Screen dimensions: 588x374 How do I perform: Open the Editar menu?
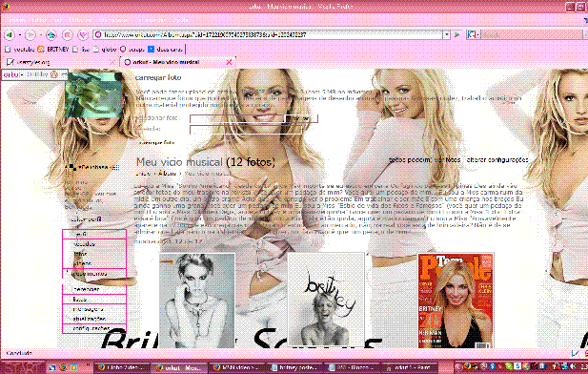[x=39, y=20]
